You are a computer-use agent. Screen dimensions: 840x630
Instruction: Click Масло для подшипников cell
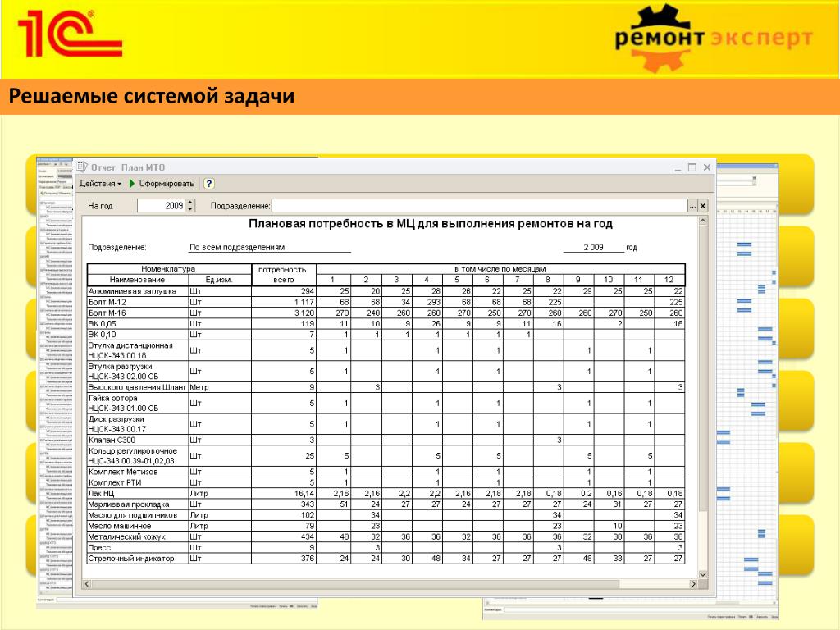pos(138,515)
